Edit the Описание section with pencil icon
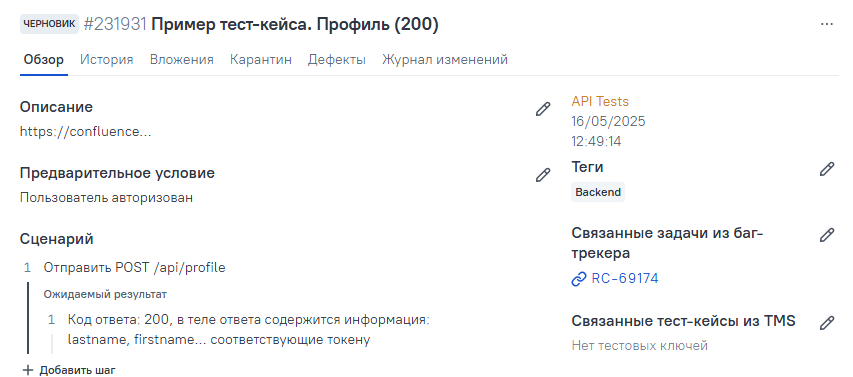 (543, 109)
